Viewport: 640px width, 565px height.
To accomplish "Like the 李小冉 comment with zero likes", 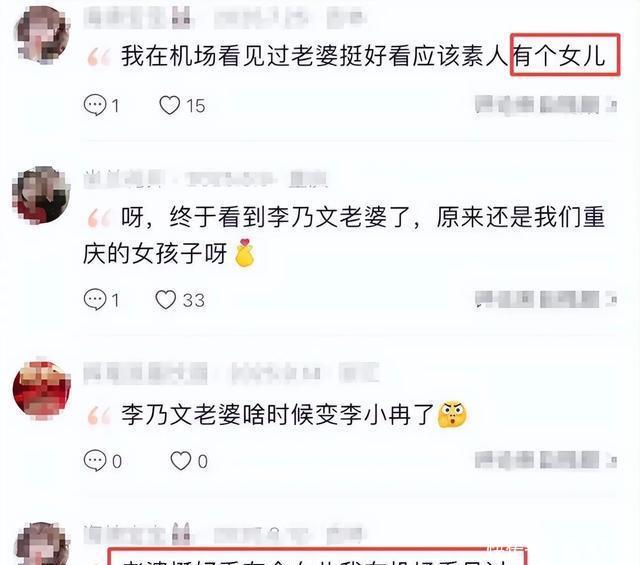I will 189,461.
